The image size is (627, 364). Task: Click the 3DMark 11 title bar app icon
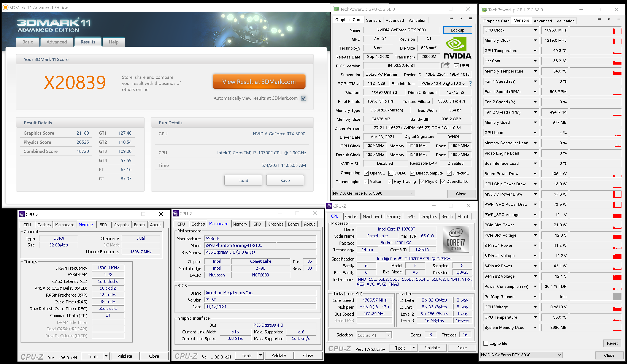[x=5, y=7]
